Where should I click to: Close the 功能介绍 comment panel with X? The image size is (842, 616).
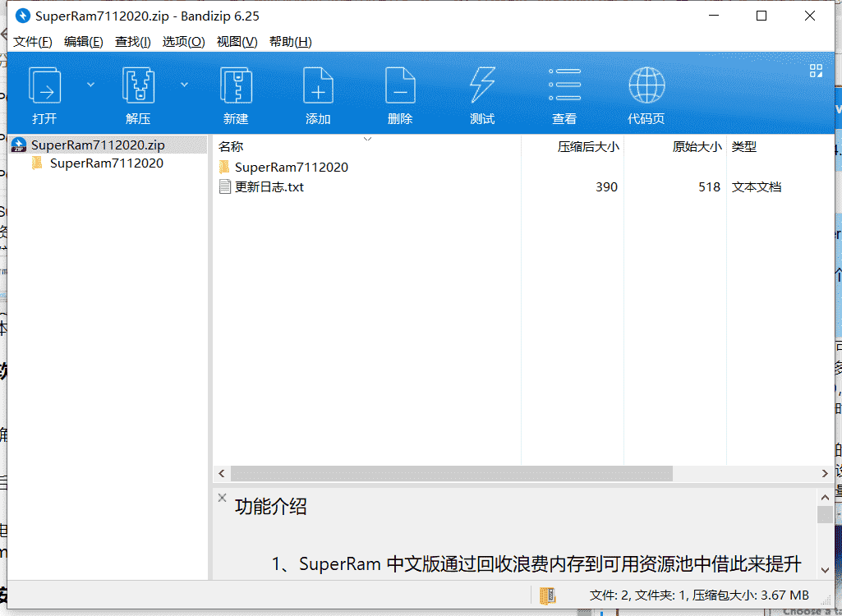[x=222, y=498]
